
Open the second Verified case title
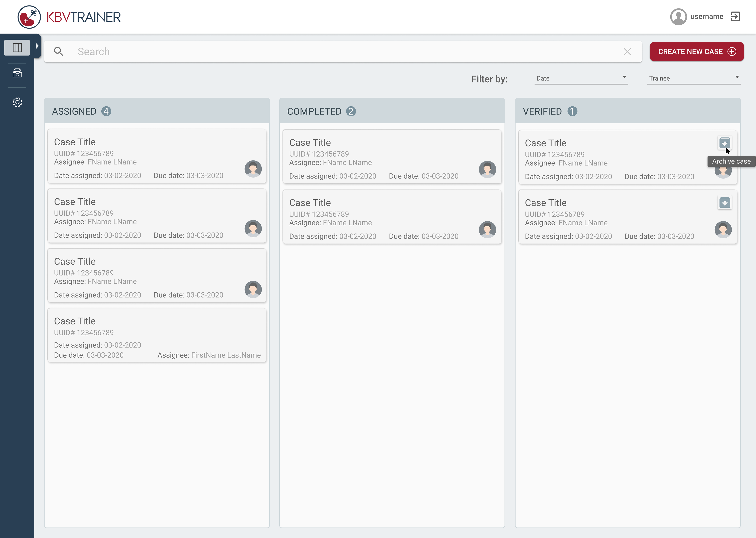tap(546, 203)
